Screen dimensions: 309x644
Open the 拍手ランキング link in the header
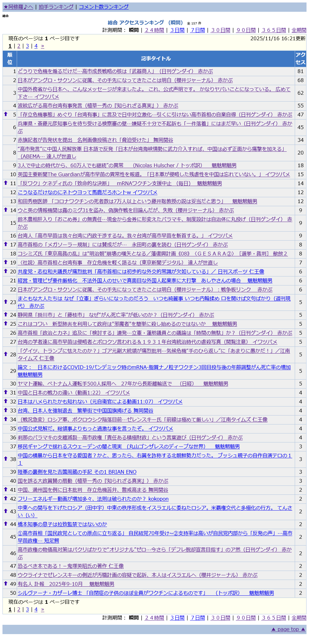tap(56, 7)
